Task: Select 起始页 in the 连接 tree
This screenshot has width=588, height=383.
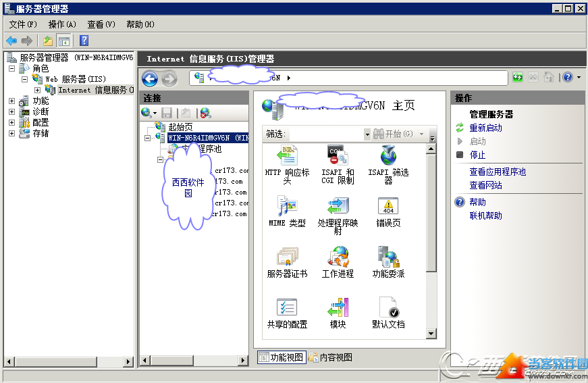Action: 180,127
